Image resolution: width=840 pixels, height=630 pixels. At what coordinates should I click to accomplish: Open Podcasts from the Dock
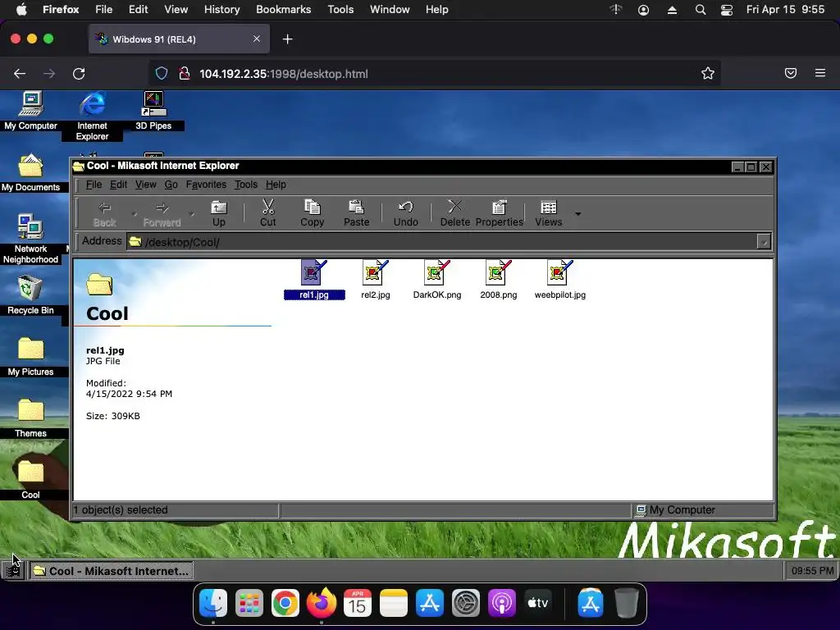pyautogui.click(x=502, y=604)
